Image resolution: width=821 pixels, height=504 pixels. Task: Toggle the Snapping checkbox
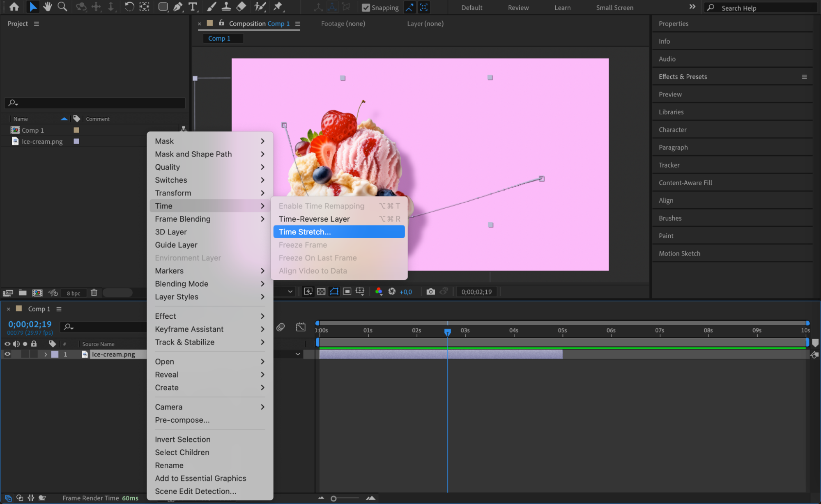click(366, 7)
